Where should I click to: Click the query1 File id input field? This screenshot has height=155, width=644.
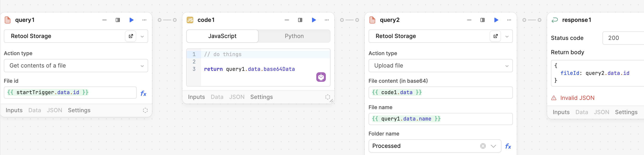[70, 92]
